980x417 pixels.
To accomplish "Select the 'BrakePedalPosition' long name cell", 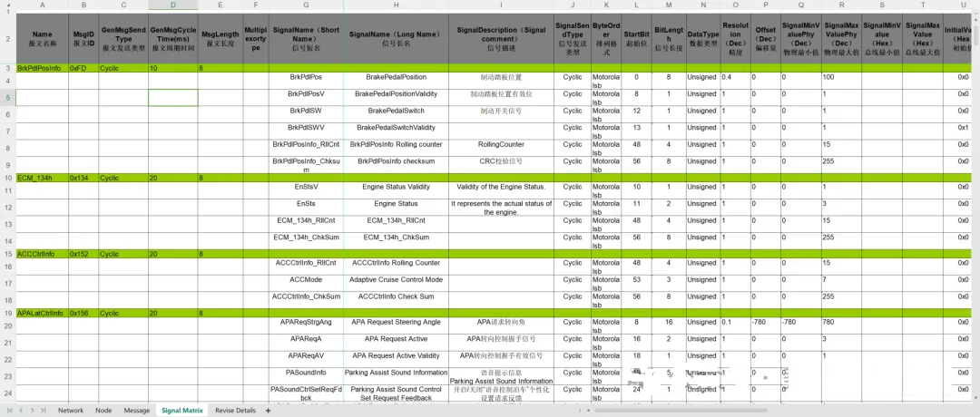I will pyautogui.click(x=397, y=81).
